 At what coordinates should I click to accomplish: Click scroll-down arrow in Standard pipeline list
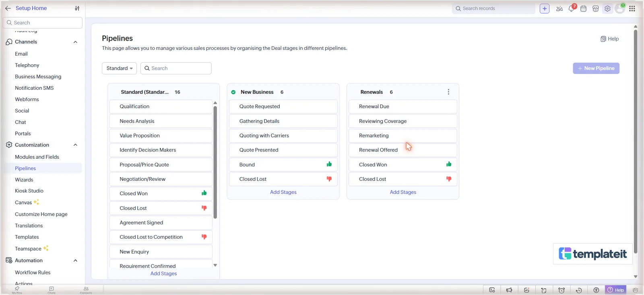[x=215, y=265]
